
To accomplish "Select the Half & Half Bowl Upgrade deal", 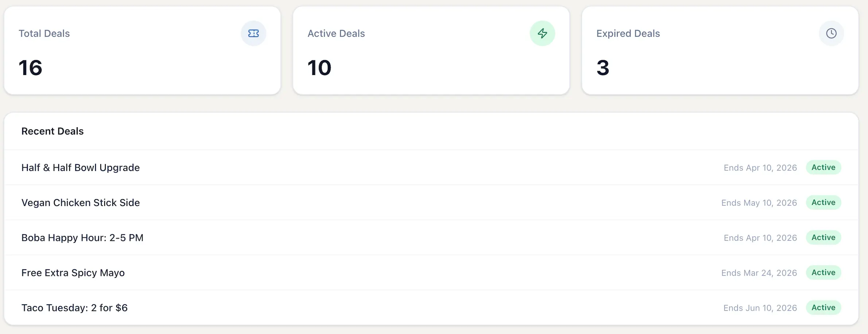I will (81, 168).
